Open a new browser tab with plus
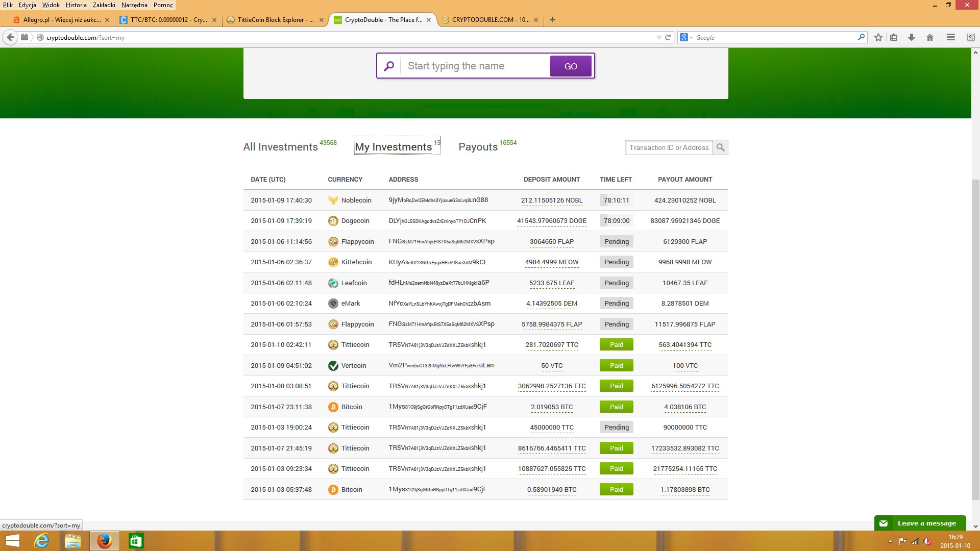Viewport: 980px width, 551px height. (553, 20)
